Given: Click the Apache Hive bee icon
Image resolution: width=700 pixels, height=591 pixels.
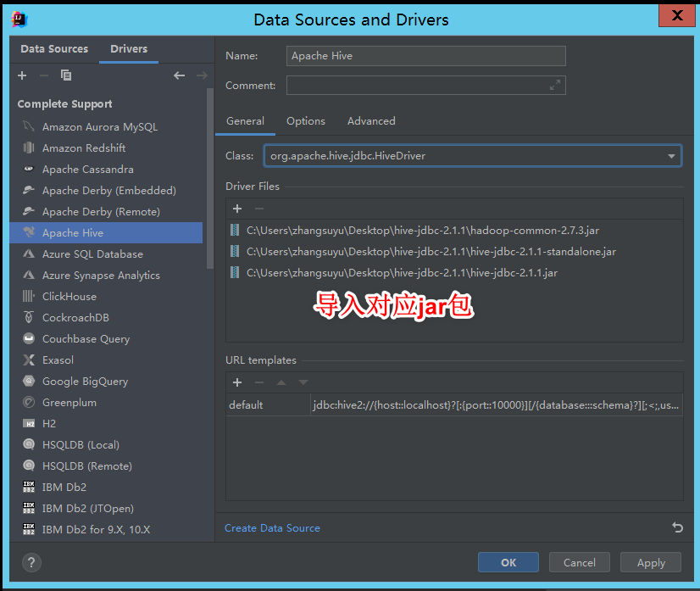Looking at the screenshot, I should (29, 232).
